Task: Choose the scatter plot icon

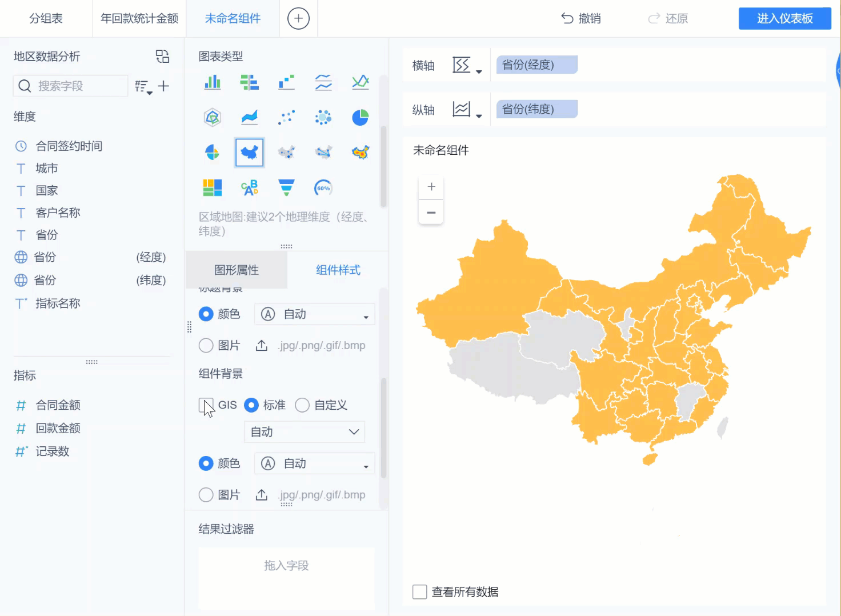Action: 286,117
